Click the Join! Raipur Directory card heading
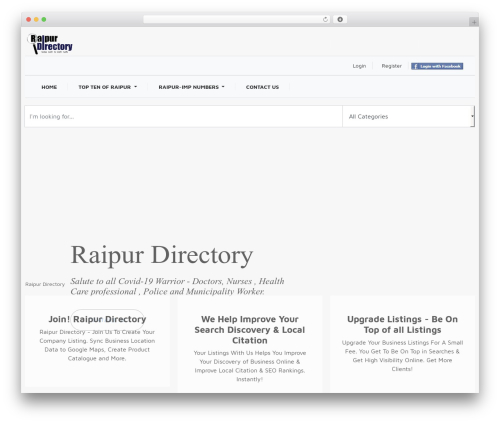This screenshot has height=423, width=500. click(x=97, y=319)
